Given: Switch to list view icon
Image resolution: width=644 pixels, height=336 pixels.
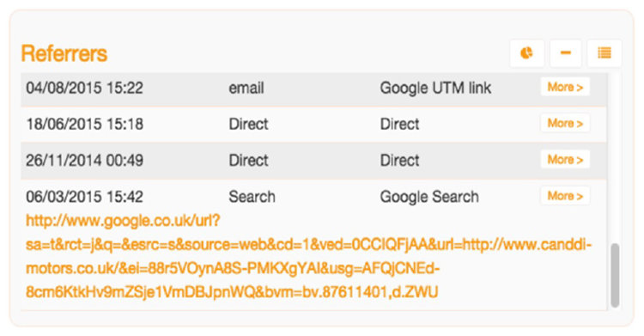Looking at the screenshot, I should click(x=605, y=53).
